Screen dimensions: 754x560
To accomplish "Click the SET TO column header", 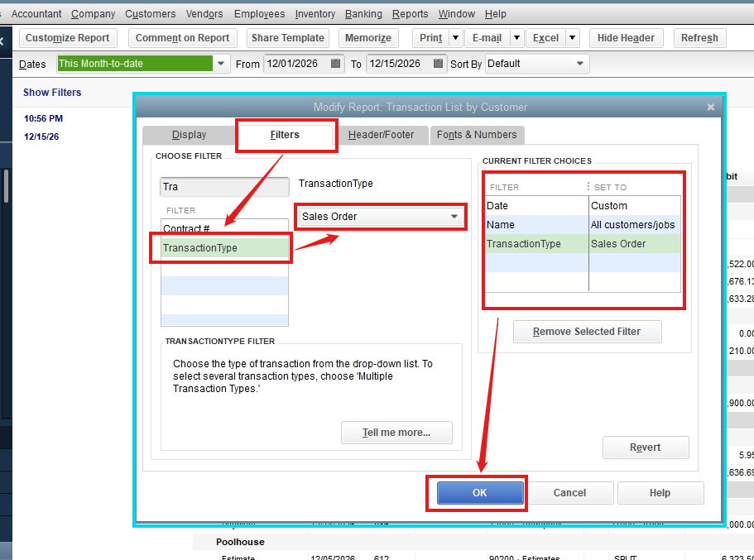I will tap(610, 188).
